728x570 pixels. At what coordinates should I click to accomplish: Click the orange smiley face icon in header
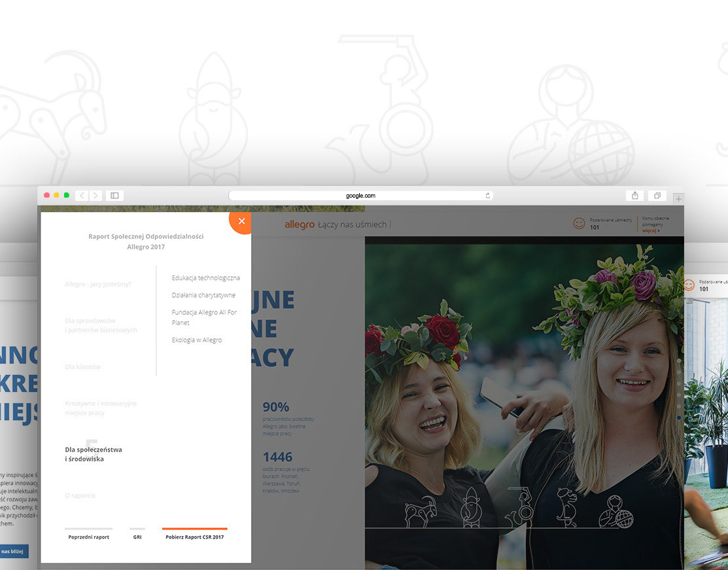pyautogui.click(x=579, y=223)
